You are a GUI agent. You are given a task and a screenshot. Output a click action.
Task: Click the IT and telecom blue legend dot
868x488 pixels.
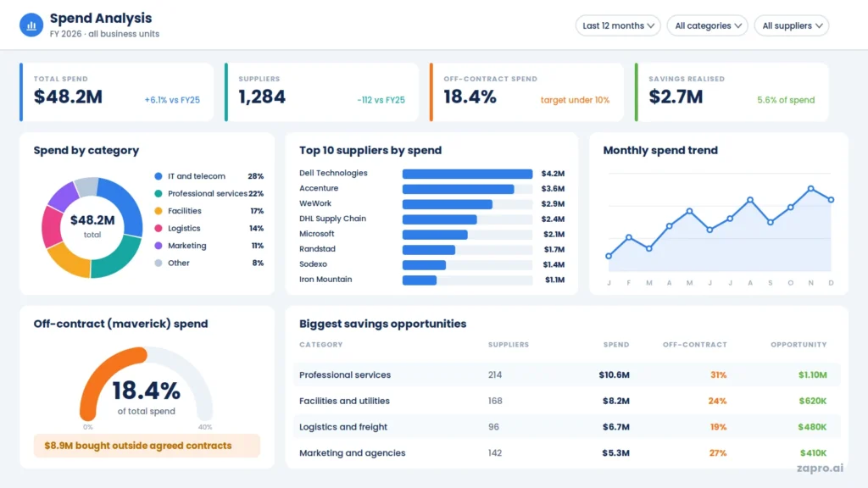159,176
